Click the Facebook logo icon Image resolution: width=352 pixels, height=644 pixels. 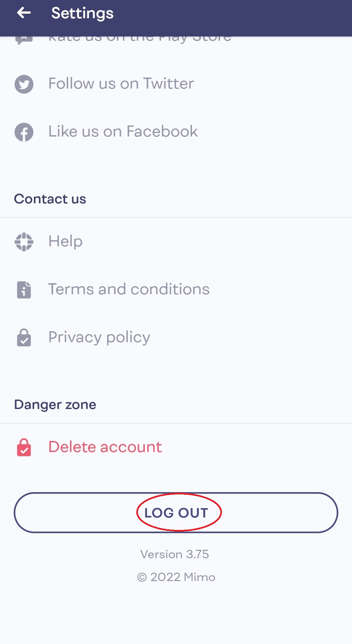click(x=24, y=132)
